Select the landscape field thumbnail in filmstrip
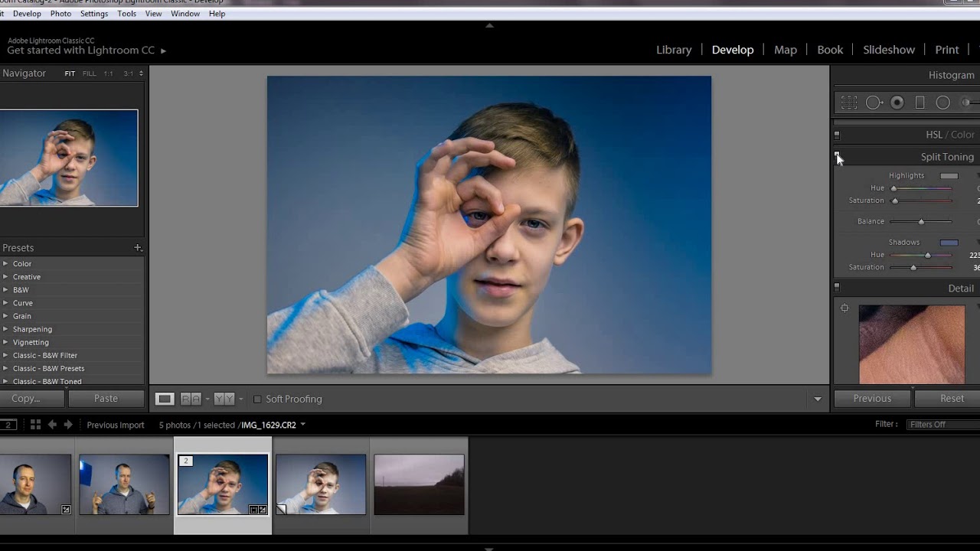The image size is (980, 551). click(x=419, y=484)
